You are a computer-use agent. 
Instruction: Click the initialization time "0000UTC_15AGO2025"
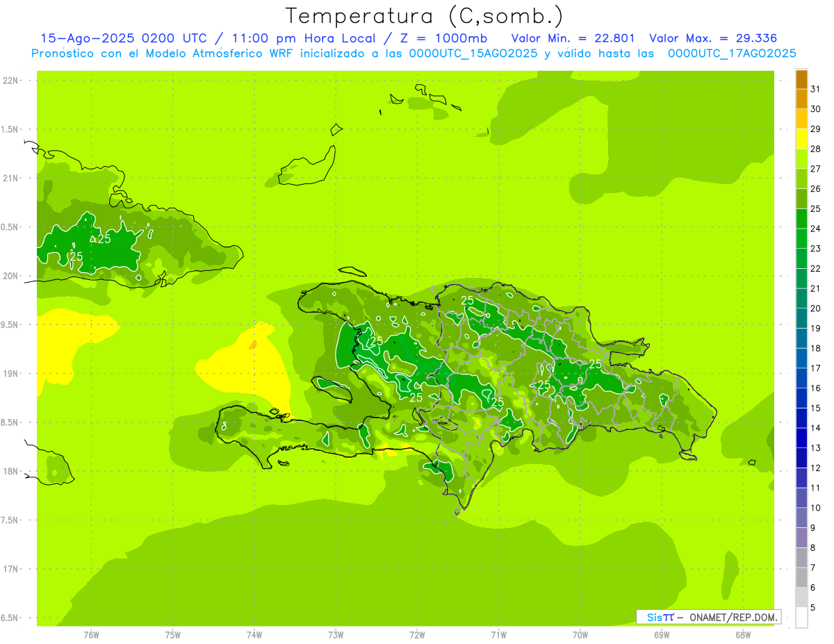click(x=473, y=53)
